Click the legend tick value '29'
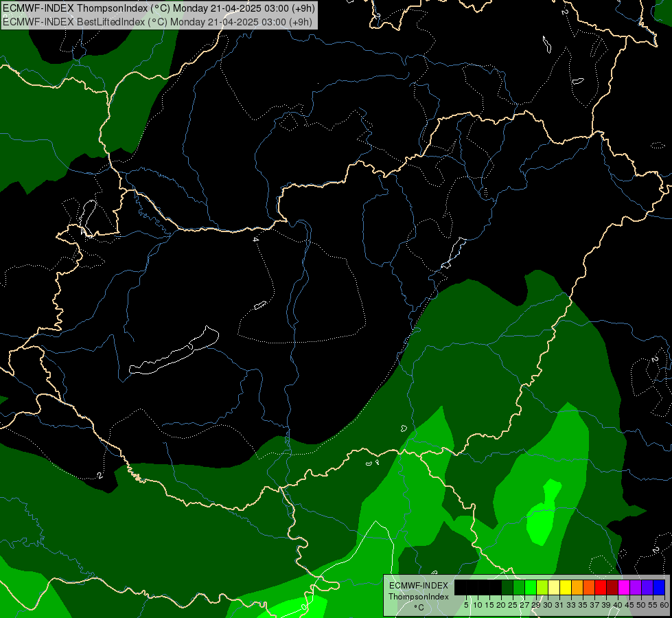This screenshot has width=672, height=618. click(536, 605)
